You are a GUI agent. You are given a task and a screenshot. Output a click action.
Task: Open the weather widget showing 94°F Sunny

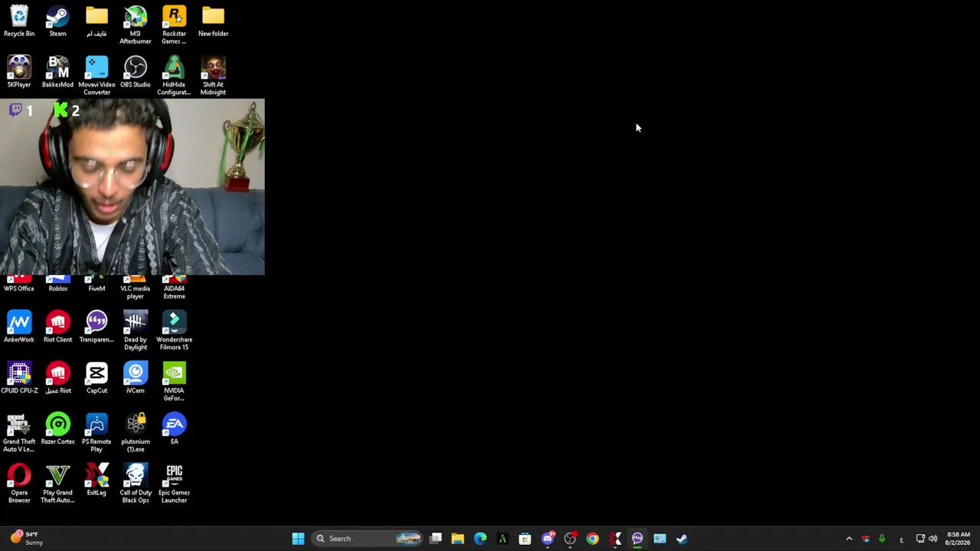[x=26, y=539]
